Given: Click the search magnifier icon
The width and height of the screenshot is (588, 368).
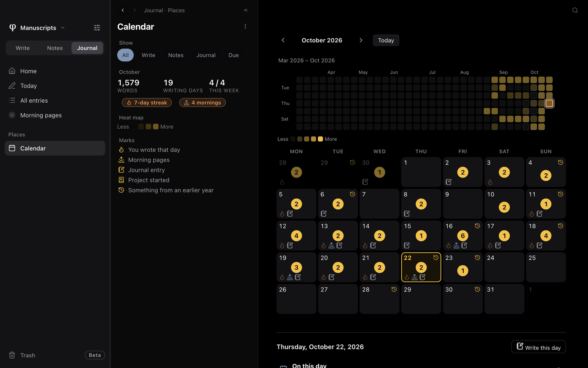Looking at the screenshot, I should (x=575, y=10).
